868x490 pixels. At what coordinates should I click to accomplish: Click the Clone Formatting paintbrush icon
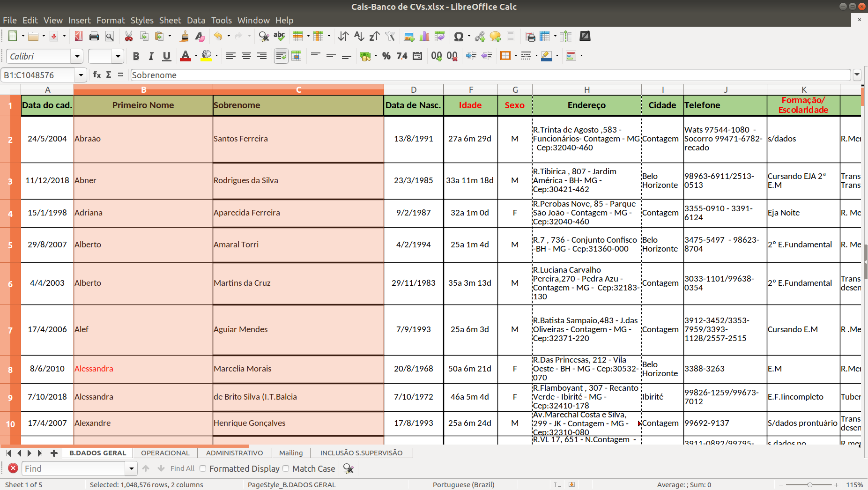(184, 37)
